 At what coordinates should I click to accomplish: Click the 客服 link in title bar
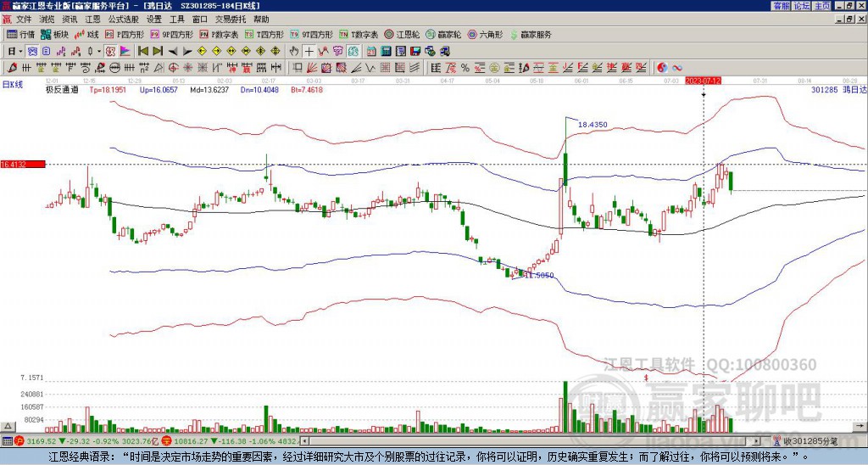[781, 6]
